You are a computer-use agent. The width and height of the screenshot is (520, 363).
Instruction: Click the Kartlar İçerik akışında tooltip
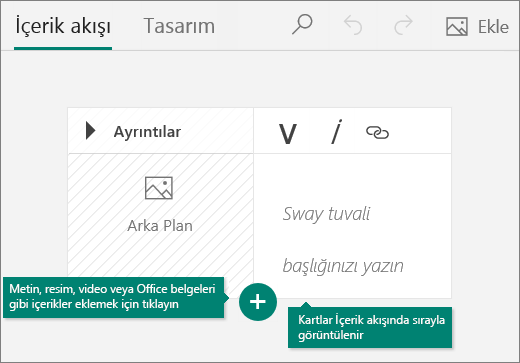click(370, 328)
